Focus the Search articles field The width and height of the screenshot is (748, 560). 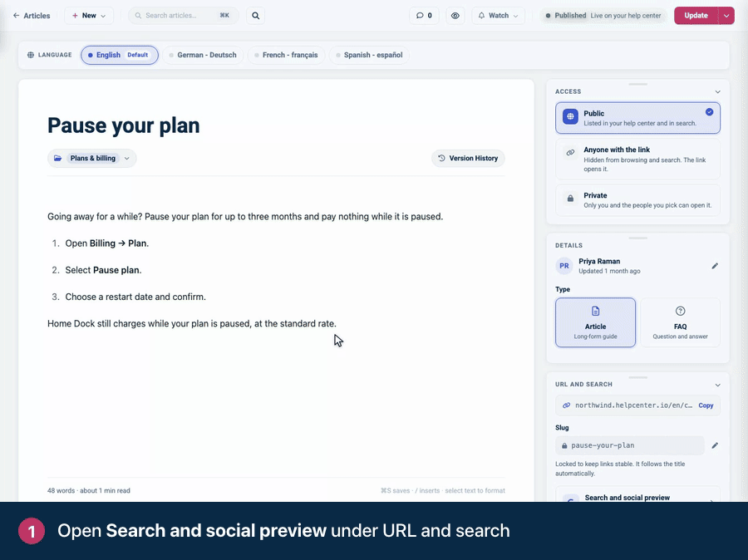183,16
